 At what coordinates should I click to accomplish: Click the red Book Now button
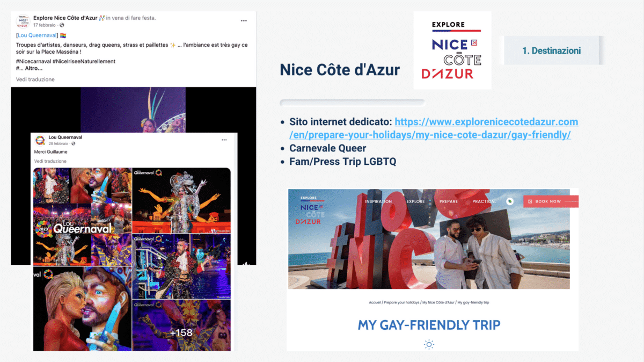pyautogui.click(x=551, y=201)
